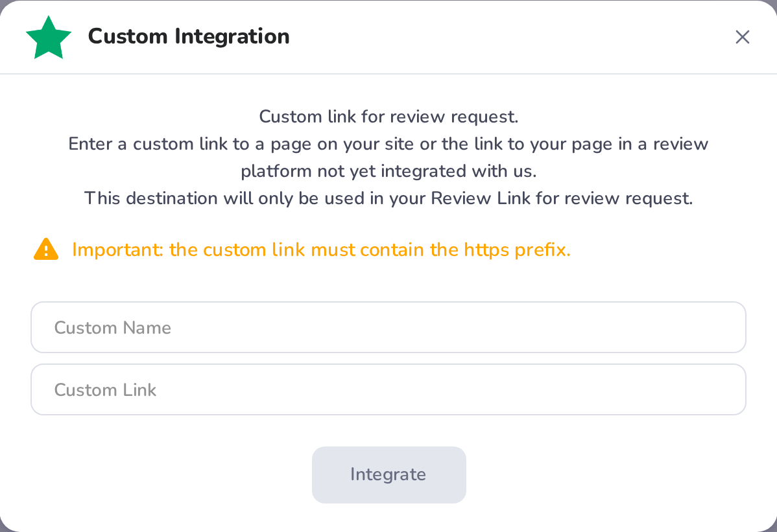
Task: Focus the Custom Name input field
Action: pyautogui.click(x=388, y=327)
